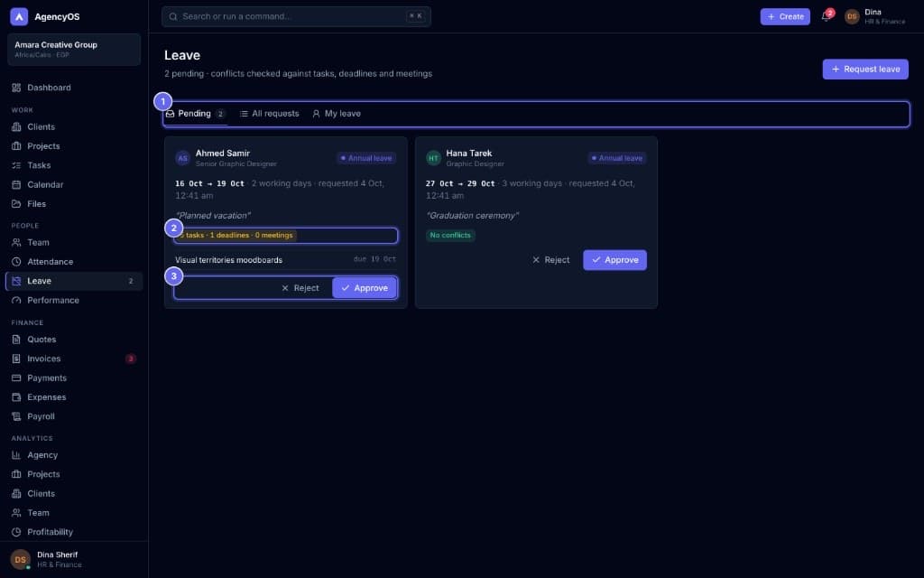Open the Payments card icon
This screenshot has height=578, width=924.
[x=16, y=378]
